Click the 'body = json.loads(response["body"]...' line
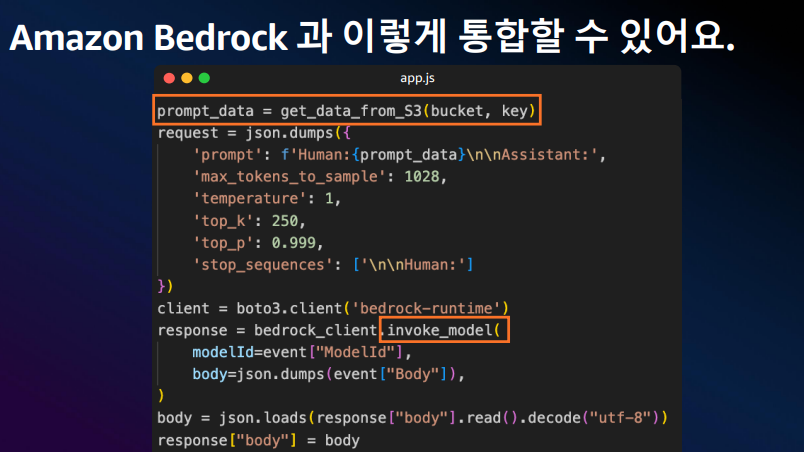Screen dimensions: 804x452 412,418
